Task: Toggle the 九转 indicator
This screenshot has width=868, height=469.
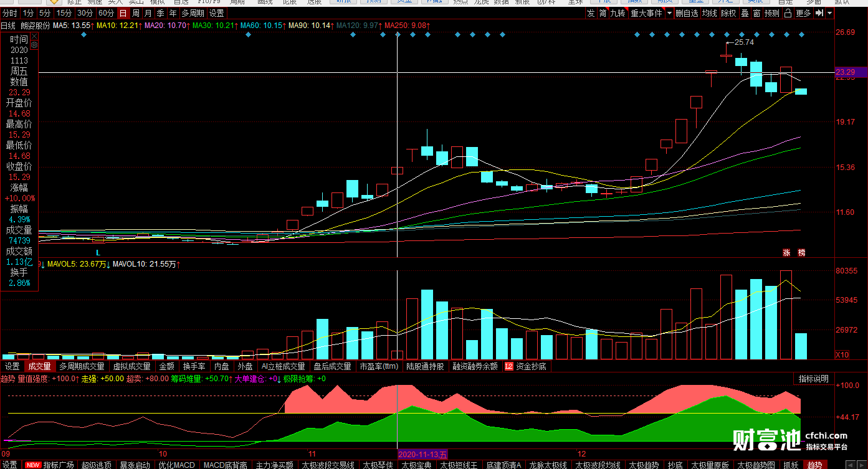Action: click(x=618, y=13)
